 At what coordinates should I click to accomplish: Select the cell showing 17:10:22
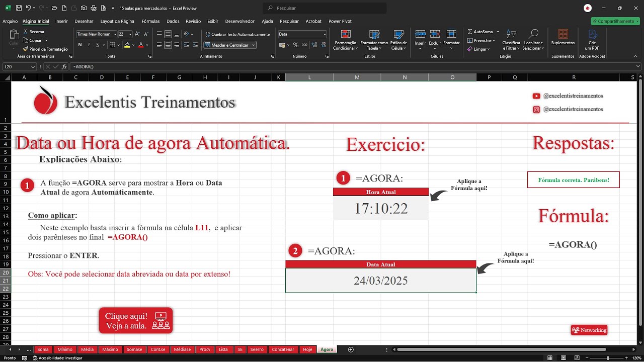(381, 208)
